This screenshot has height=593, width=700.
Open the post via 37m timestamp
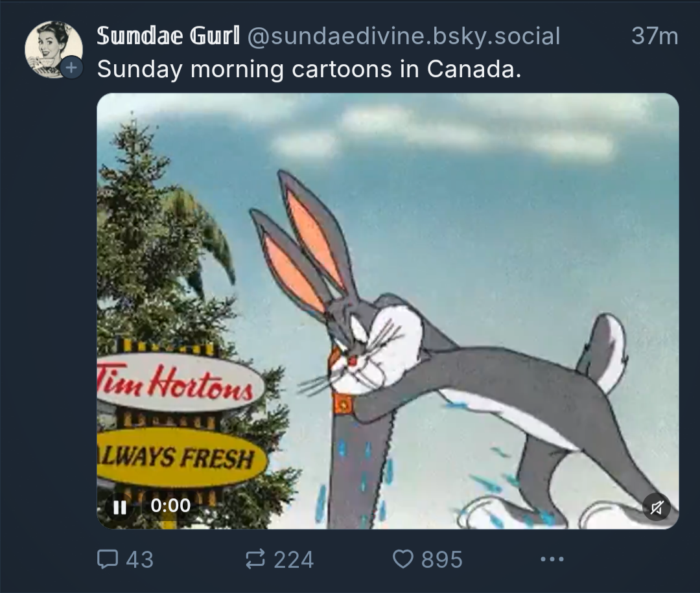[655, 36]
